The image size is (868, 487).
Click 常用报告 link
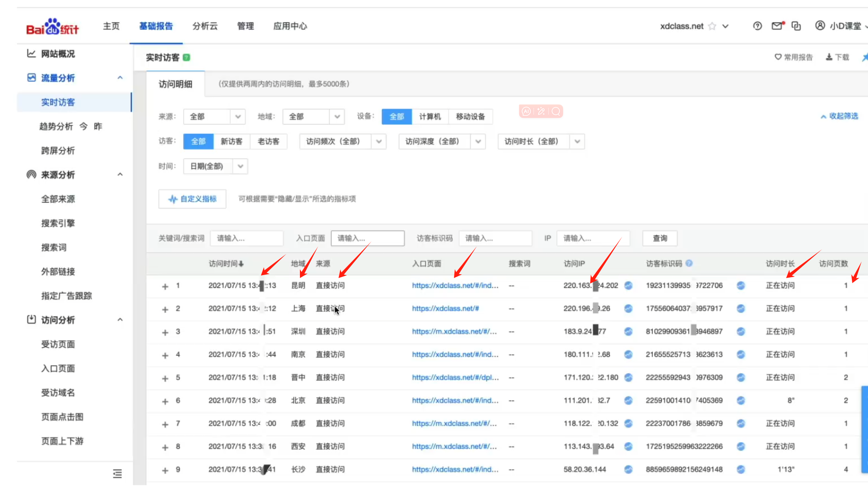coord(793,57)
